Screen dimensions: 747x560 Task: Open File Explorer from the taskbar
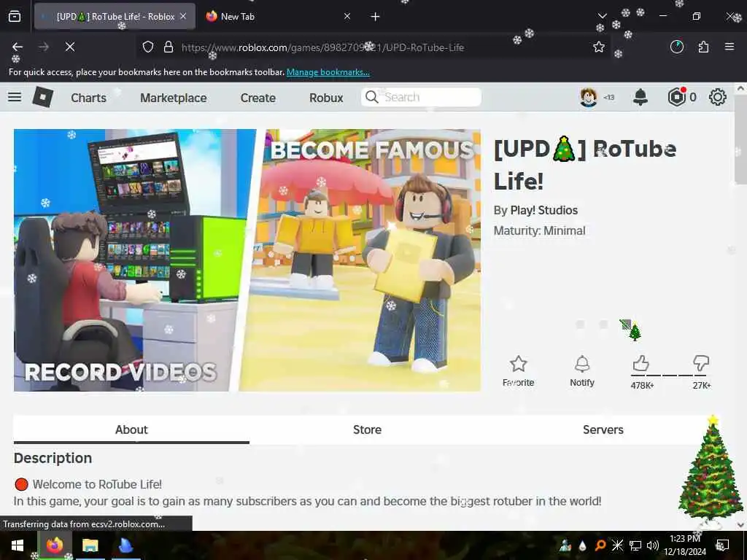point(90,545)
